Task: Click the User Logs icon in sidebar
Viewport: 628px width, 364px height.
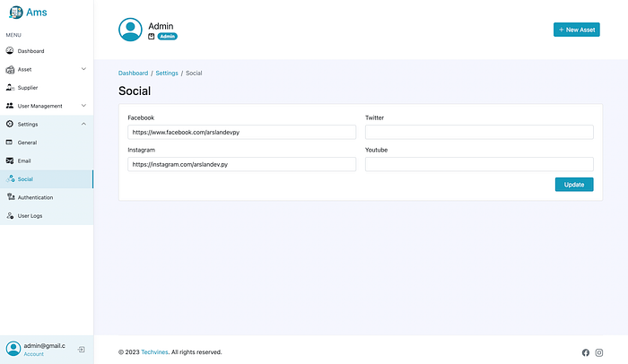Action: pos(10,215)
